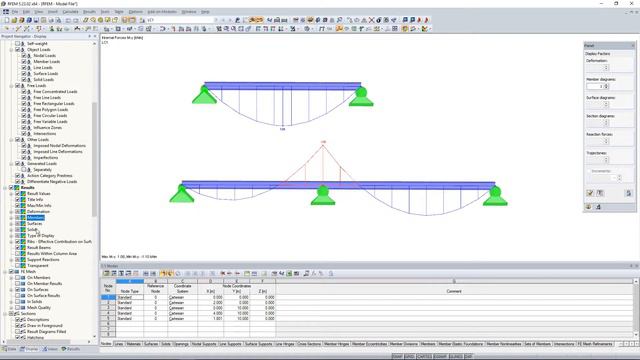Expand the Members results tree node

coord(11,218)
